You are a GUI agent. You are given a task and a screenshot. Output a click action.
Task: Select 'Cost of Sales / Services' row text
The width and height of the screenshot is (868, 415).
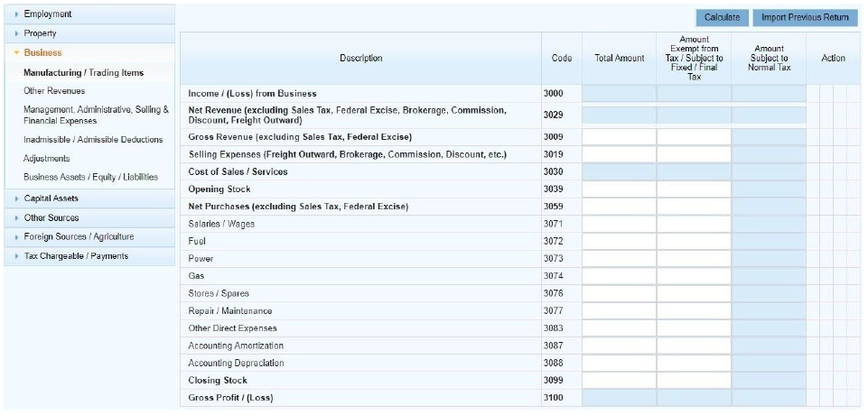(x=238, y=171)
